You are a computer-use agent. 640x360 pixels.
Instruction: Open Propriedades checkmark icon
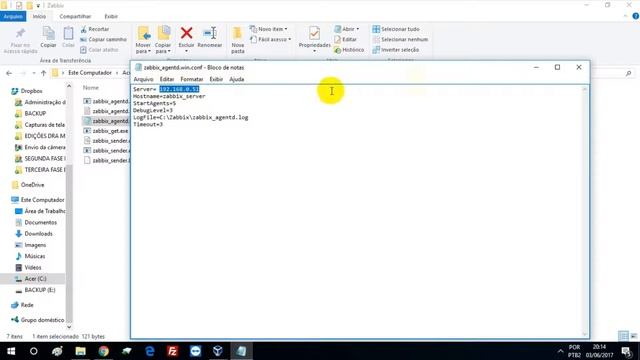[x=314, y=33]
